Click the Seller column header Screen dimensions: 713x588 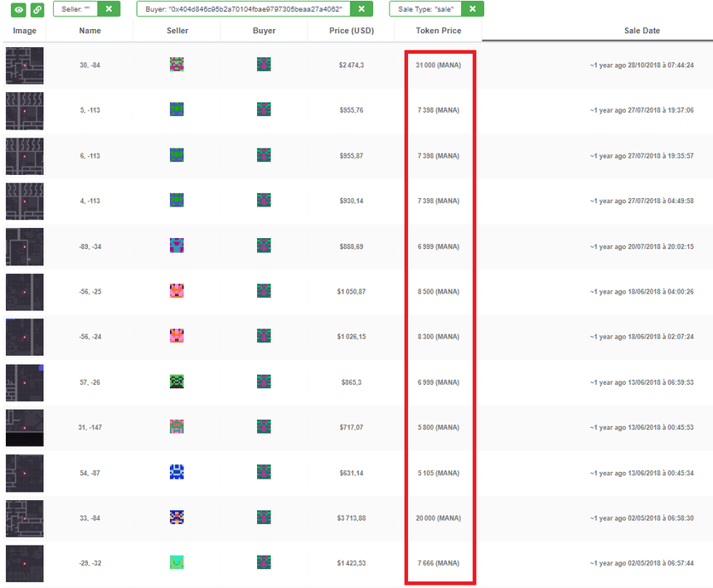(x=177, y=31)
